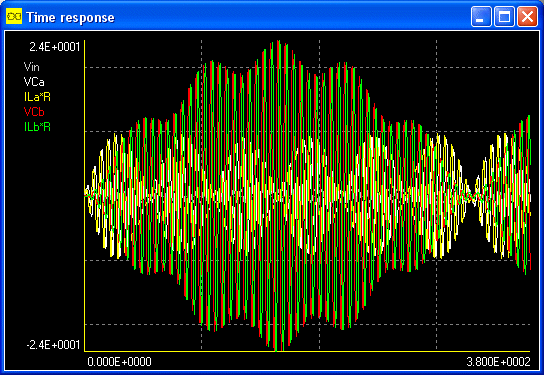544x375 pixels.
Task: Click the 0.000E+0000 time axis start label
Action: click(x=119, y=362)
